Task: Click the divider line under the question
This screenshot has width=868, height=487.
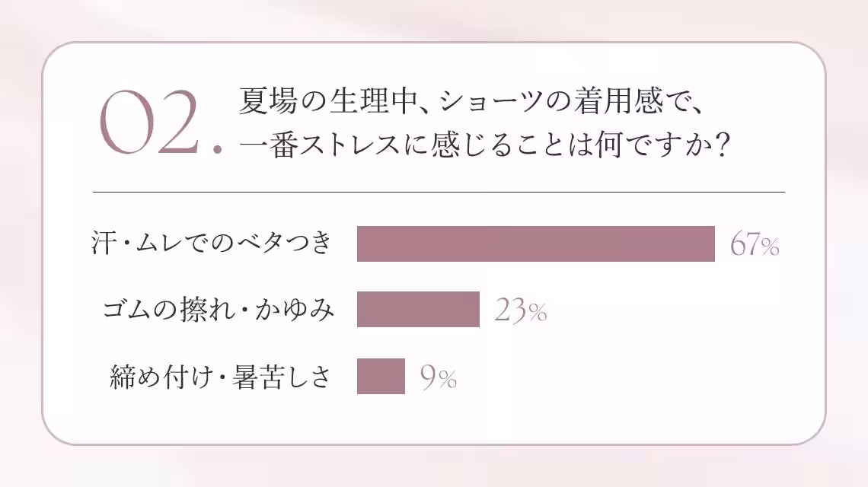Action: (x=439, y=192)
